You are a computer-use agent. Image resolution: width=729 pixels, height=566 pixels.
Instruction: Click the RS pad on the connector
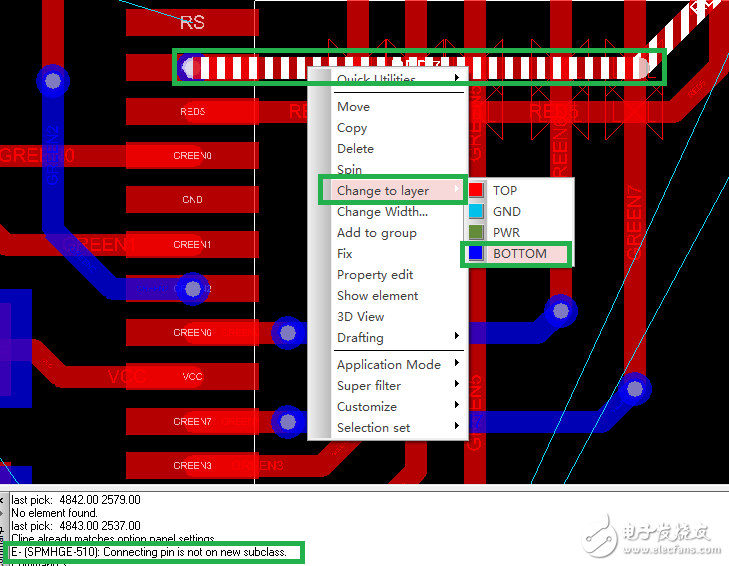tap(192, 22)
